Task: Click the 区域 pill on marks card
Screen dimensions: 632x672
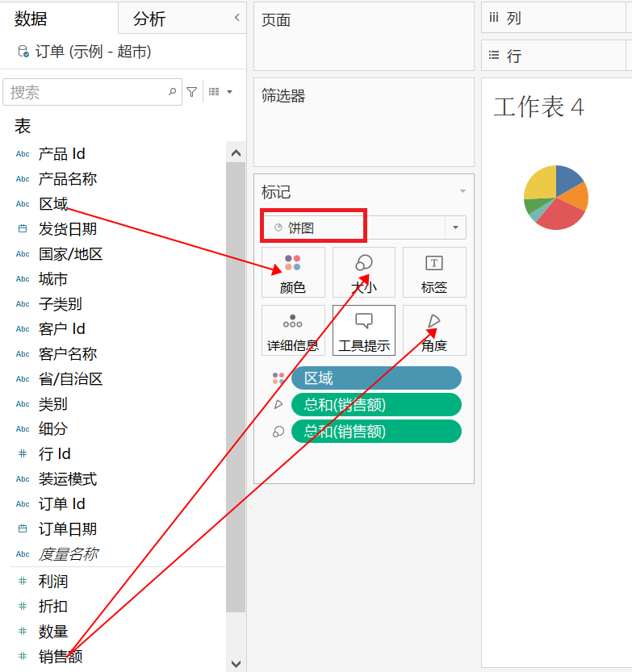Action: pyautogui.click(x=376, y=378)
